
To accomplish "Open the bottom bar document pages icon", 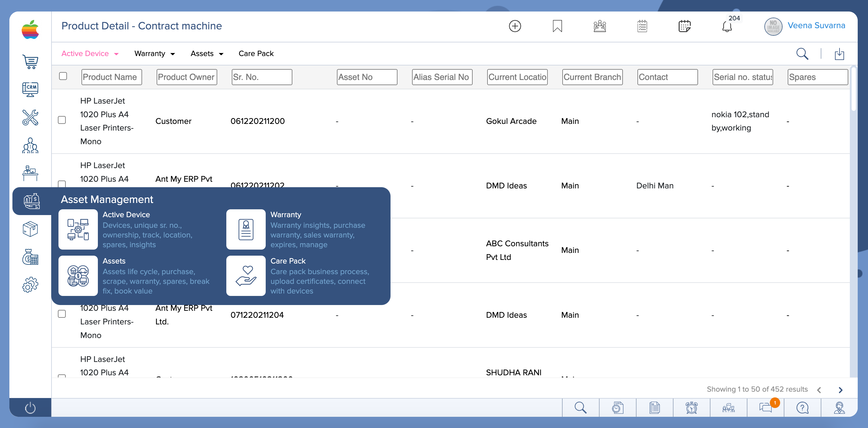I will click(x=654, y=408).
